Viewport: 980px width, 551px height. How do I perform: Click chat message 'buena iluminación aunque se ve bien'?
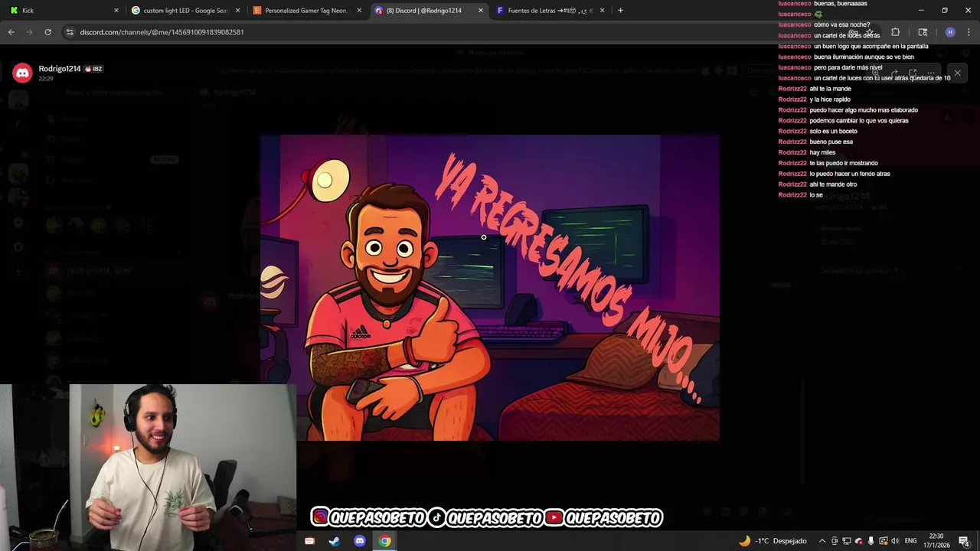tap(864, 57)
